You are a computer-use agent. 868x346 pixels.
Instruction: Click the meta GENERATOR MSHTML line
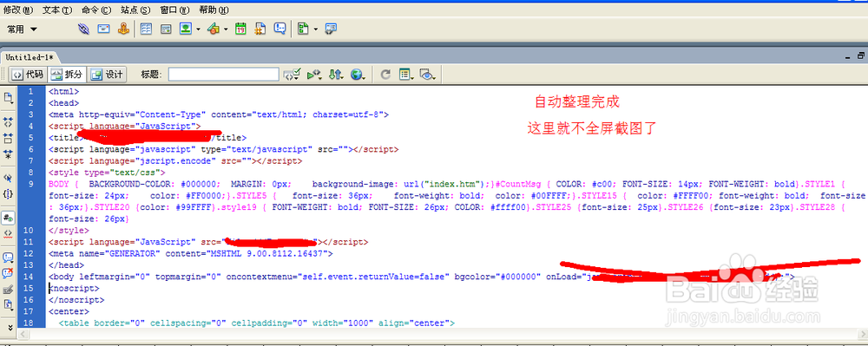pos(190,253)
